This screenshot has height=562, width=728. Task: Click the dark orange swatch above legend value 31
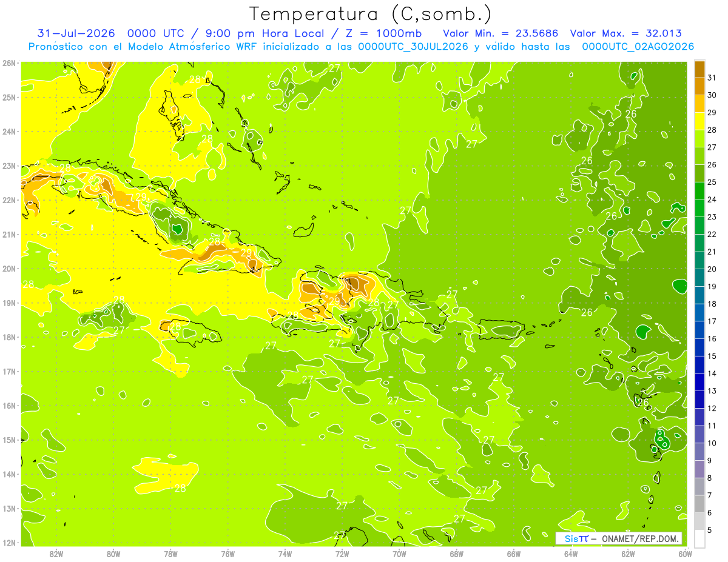(699, 69)
